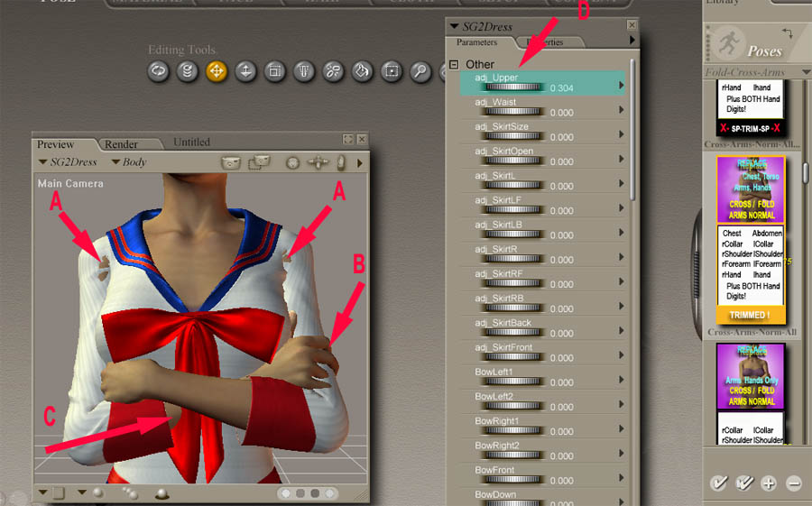Screen dimensions: 812x506
Task: Click the adj_Upper value 0.304
Action: [x=561, y=88]
